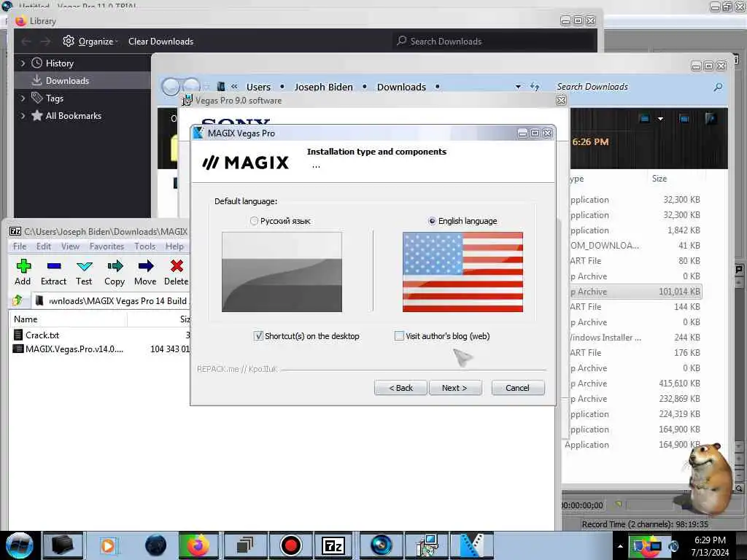The width and height of the screenshot is (747, 560).
Task: Open the Favorites menu in 7-Zip
Action: [107, 246]
